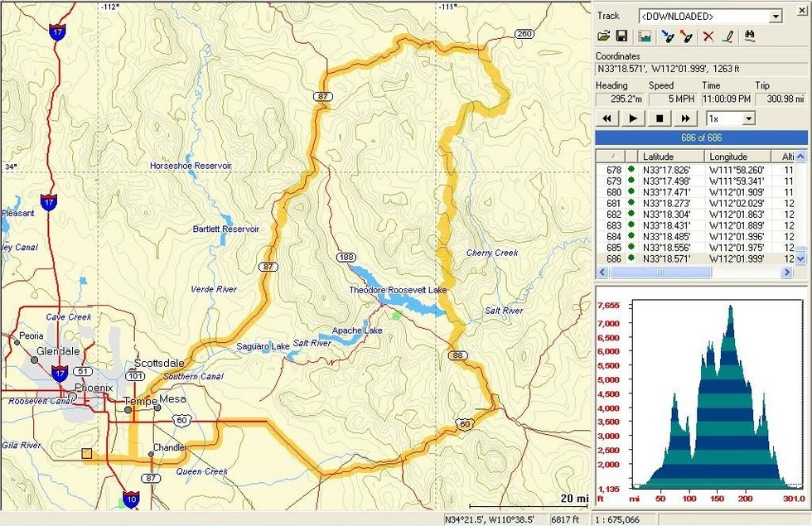Click the Scottsdale city label
Screen dimensions: 812x526
click(159, 363)
